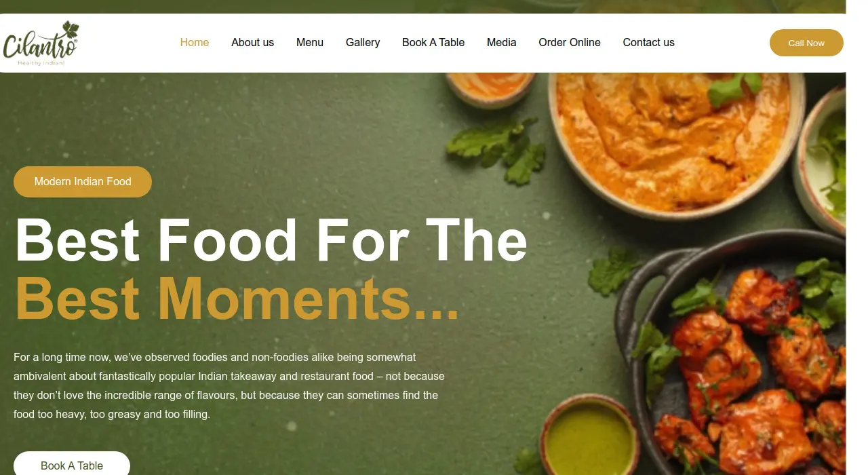Go to the Home nav link
The width and height of the screenshot is (868, 475).
[195, 42]
